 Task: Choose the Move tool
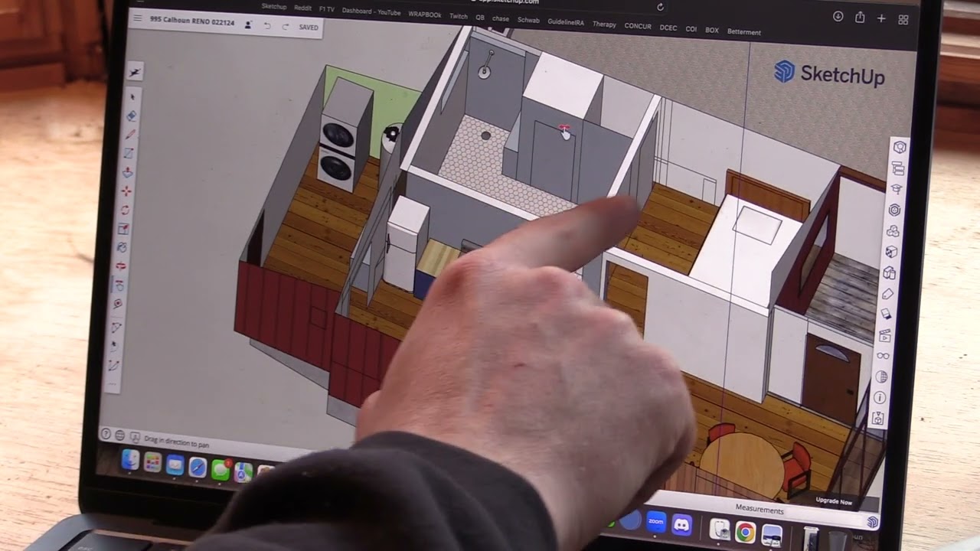127,191
